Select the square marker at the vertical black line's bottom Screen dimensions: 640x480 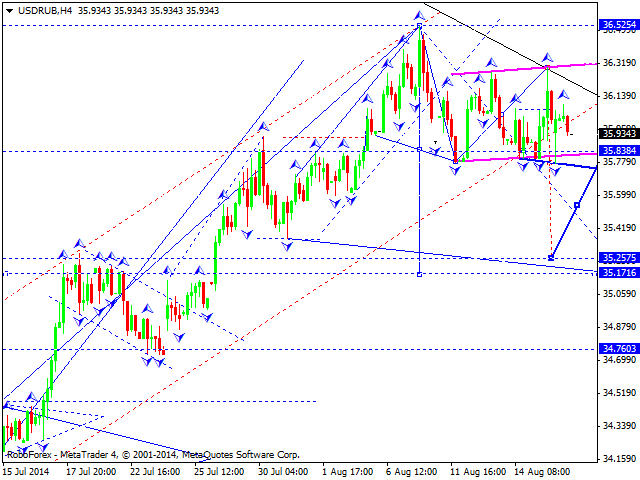419,273
